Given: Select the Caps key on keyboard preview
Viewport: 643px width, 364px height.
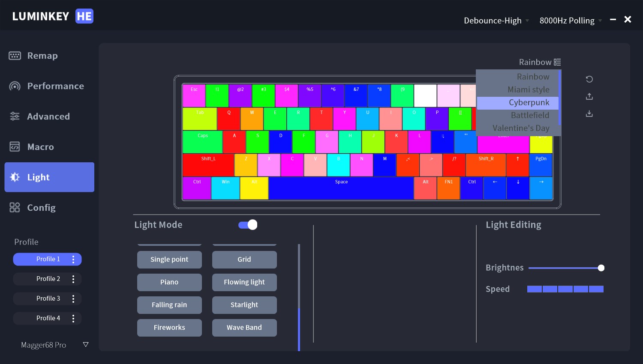Looking at the screenshot, I should pyautogui.click(x=203, y=142).
